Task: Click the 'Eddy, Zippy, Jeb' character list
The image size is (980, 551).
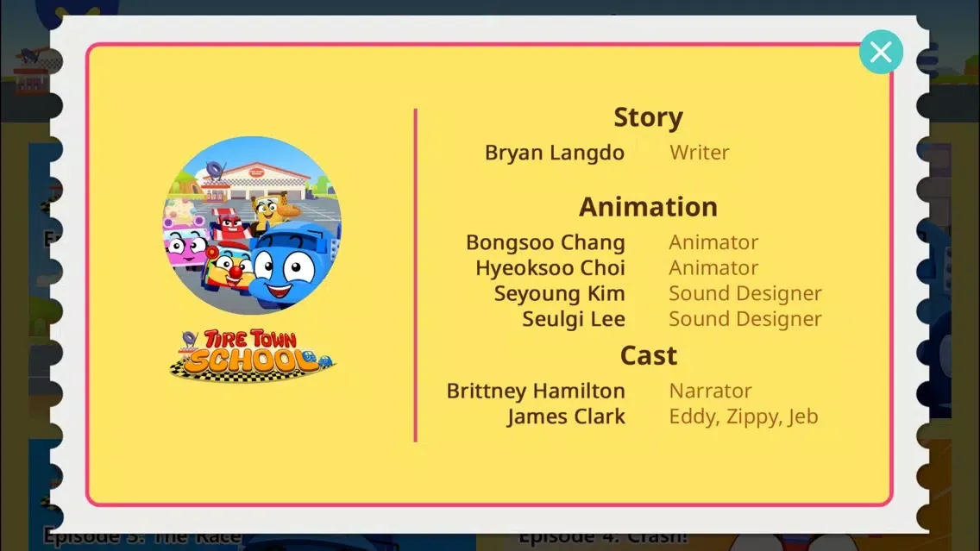Action: (744, 416)
